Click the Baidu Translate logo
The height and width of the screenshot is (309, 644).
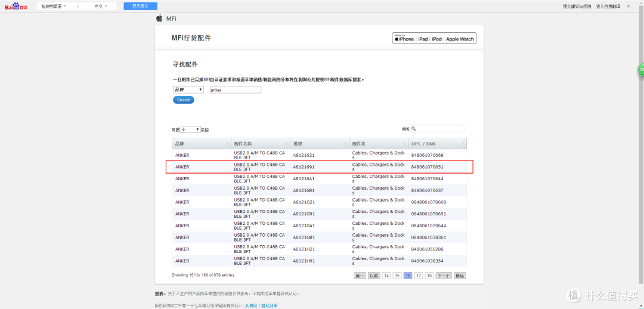[17, 6]
